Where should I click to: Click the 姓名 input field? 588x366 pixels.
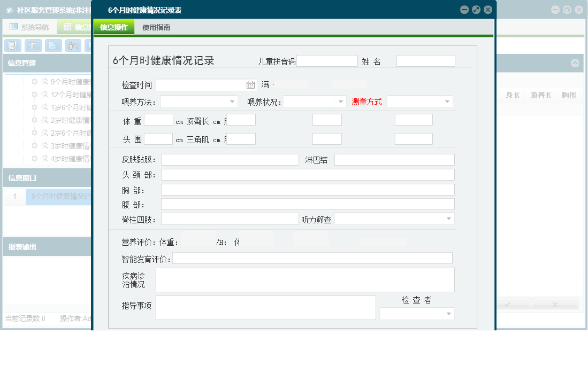[x=426, y=61]
